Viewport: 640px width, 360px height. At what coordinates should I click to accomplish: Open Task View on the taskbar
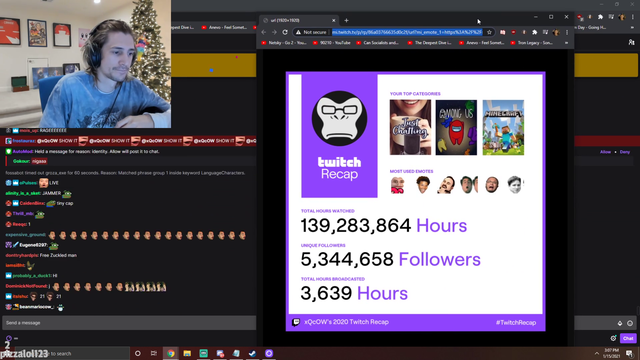coord(154,353)
